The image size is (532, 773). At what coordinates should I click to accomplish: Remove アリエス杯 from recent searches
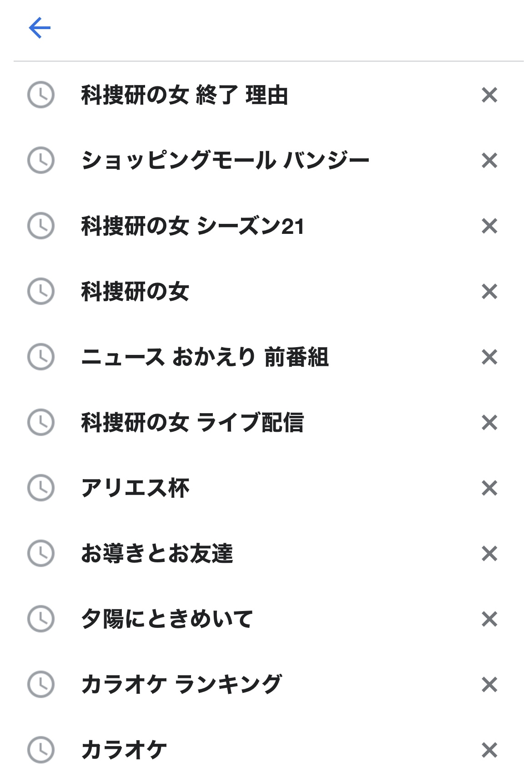click(489, 488)
